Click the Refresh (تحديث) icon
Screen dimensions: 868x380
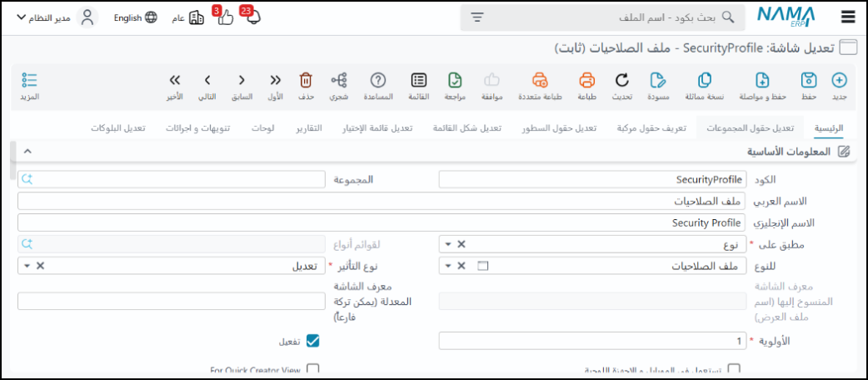pos(622,81)
